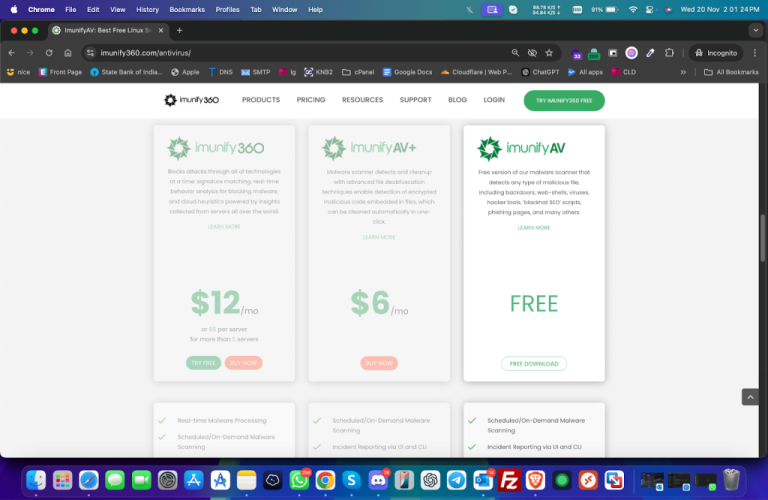
Task: Open WhatsApp from the dock
Action: coord(298,480)
